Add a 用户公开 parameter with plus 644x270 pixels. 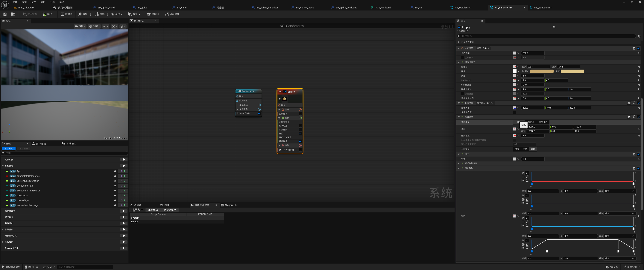124,160
